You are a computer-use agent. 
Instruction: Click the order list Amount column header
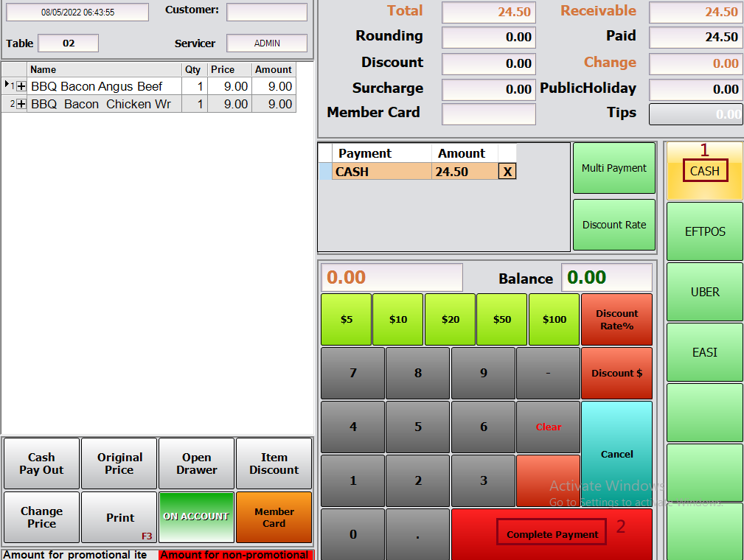point(274,69)
